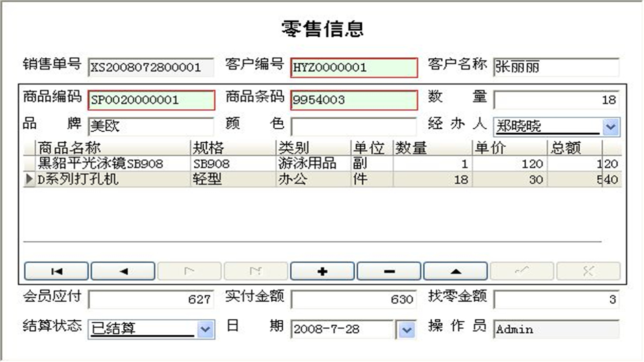The image size is (644, 362).
Task: Open the date picker for 日期
Action: pos(407,329)
